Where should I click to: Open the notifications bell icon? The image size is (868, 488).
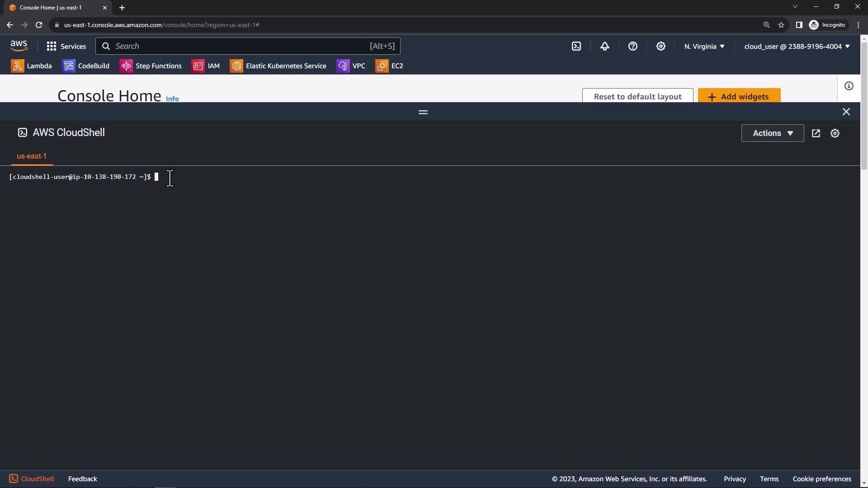click(604, 46)
